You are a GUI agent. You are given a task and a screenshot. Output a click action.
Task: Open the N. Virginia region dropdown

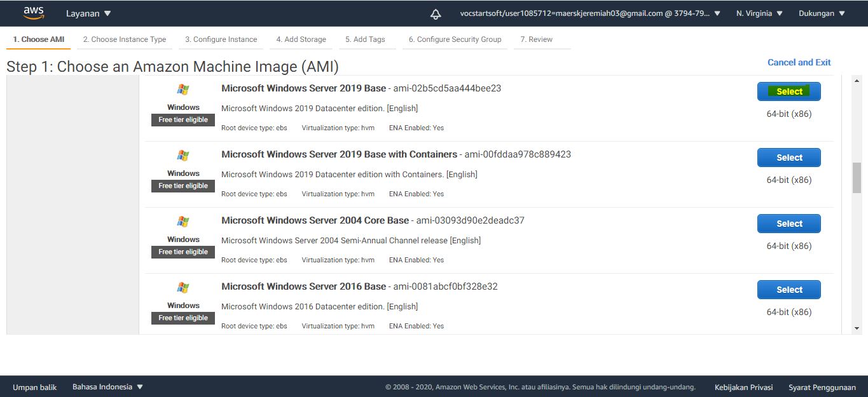(759, 13)
